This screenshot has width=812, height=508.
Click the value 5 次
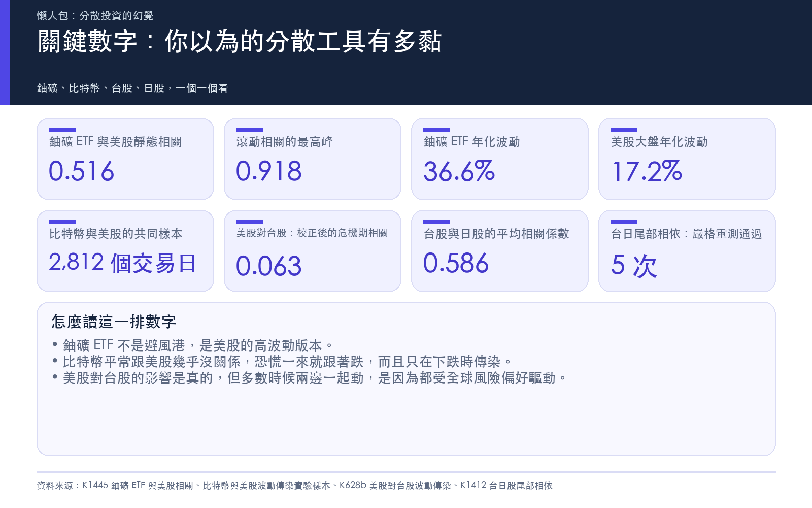click(x=634, y=266)
